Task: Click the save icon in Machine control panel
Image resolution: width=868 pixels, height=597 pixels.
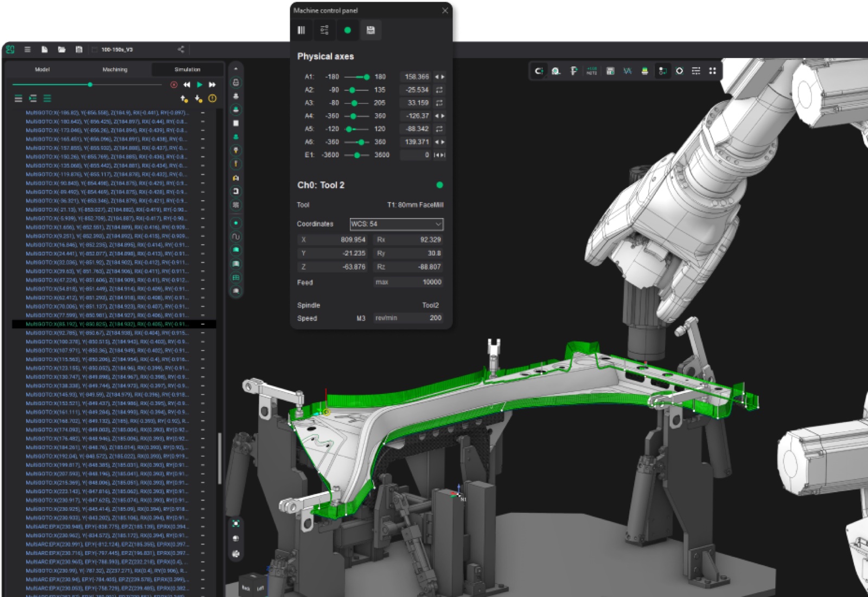Action: coord(371,30)
